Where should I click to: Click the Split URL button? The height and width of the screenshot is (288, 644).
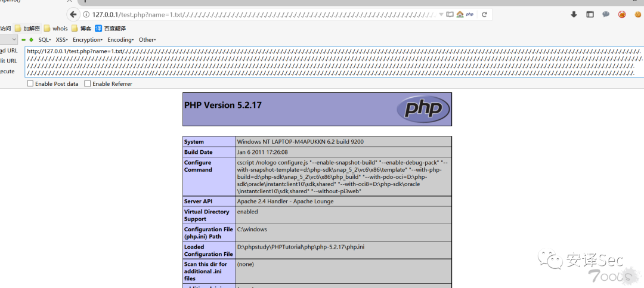(x=8, y=61)
